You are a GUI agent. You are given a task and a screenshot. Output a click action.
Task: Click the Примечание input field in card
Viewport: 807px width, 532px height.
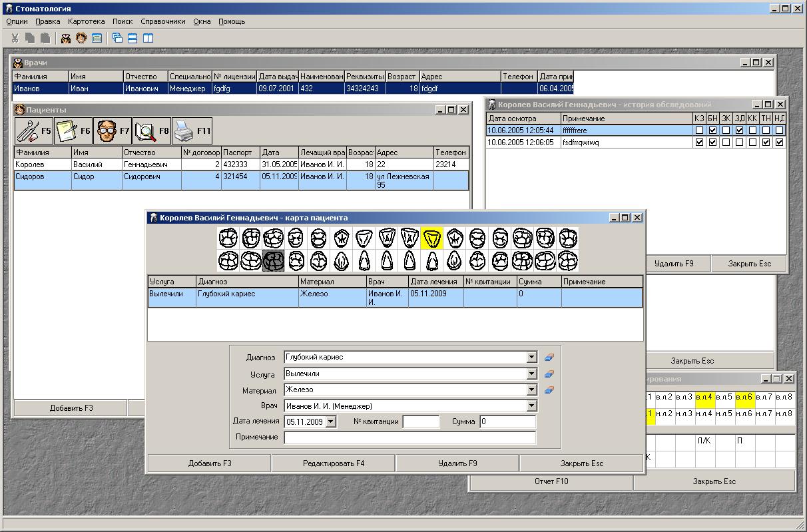tap(409, 437)
